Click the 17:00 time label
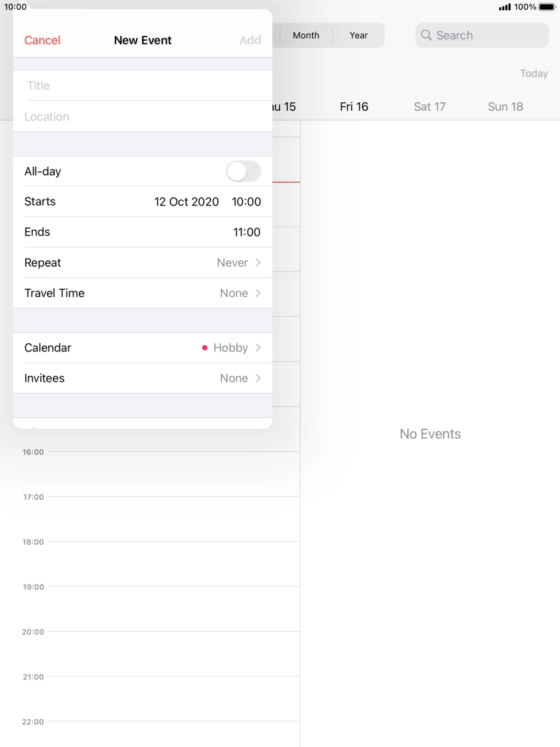 (33, 497)
